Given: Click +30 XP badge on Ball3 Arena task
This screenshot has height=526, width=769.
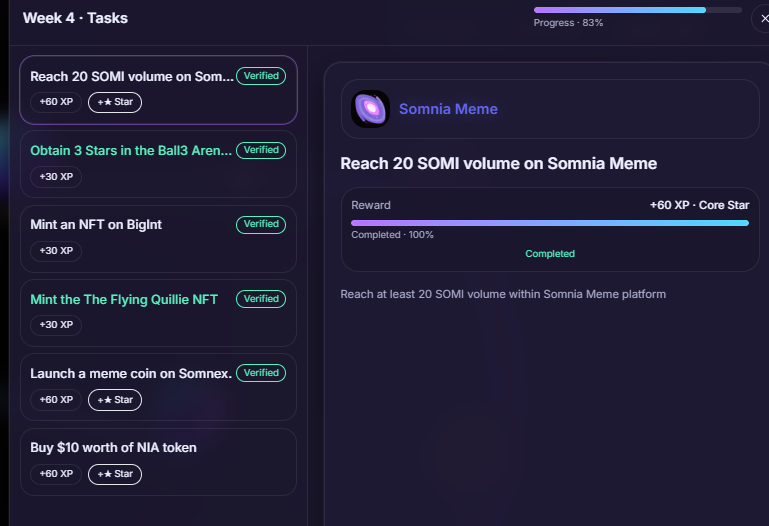Looking at the screenshot, I should (x=56, y=176).
